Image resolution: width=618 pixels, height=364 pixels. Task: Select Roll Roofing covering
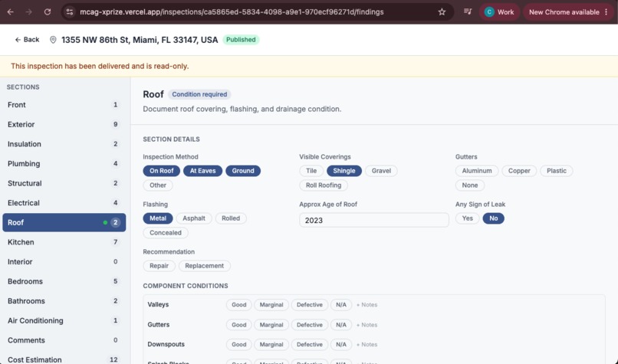324,185
